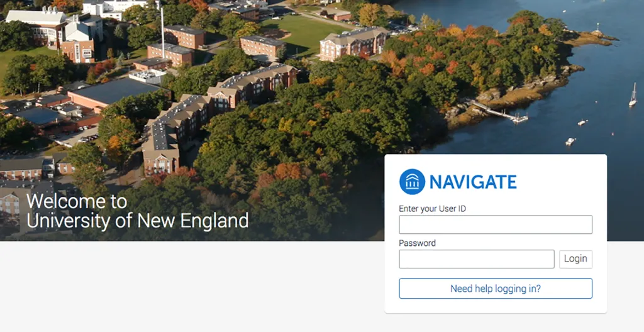Click the Enter your User ID label
This screenshot has width=644, height=332.
click(x=433, y=209)
